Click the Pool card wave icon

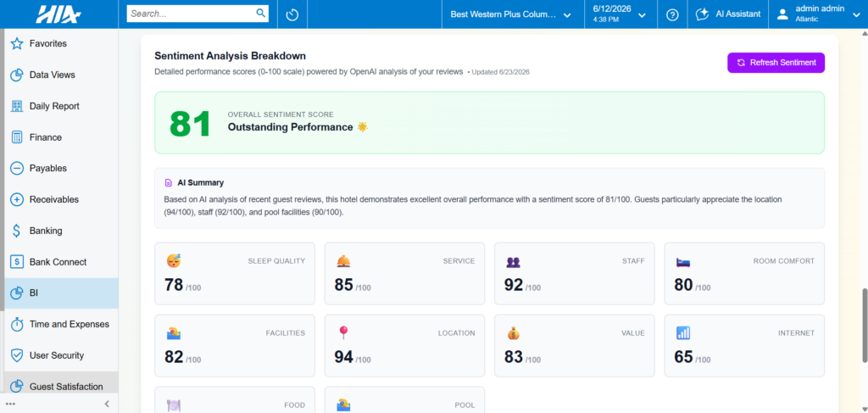click(344, 405)
